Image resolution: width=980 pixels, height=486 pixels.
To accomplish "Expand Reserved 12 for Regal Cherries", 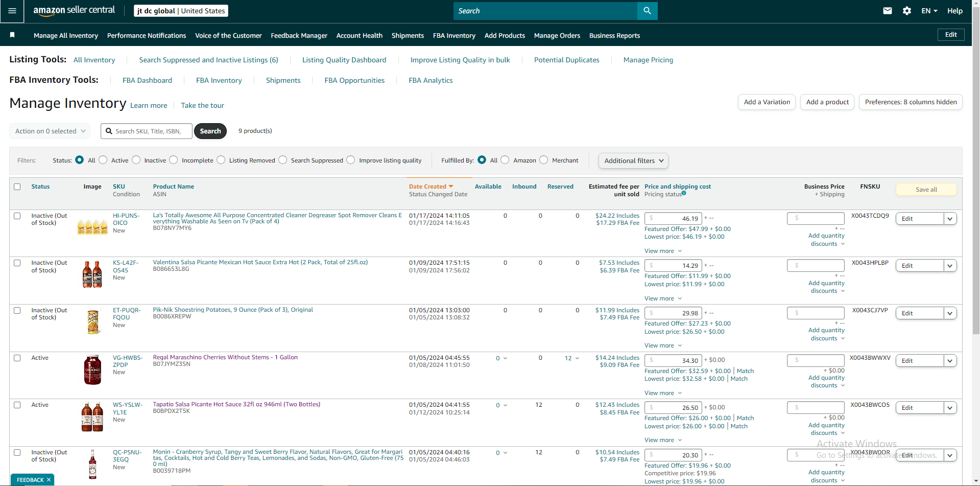I will (572, 358).
